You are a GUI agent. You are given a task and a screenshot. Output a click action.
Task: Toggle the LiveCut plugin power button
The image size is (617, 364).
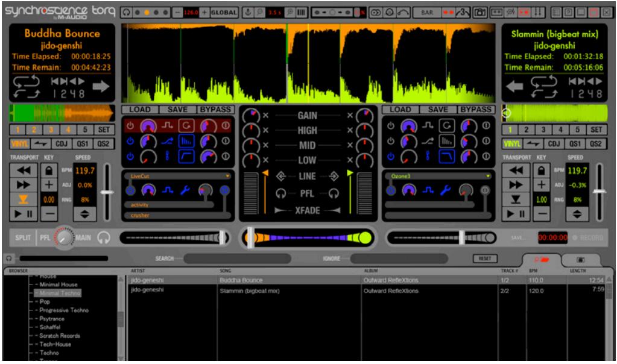click(130, 190)
